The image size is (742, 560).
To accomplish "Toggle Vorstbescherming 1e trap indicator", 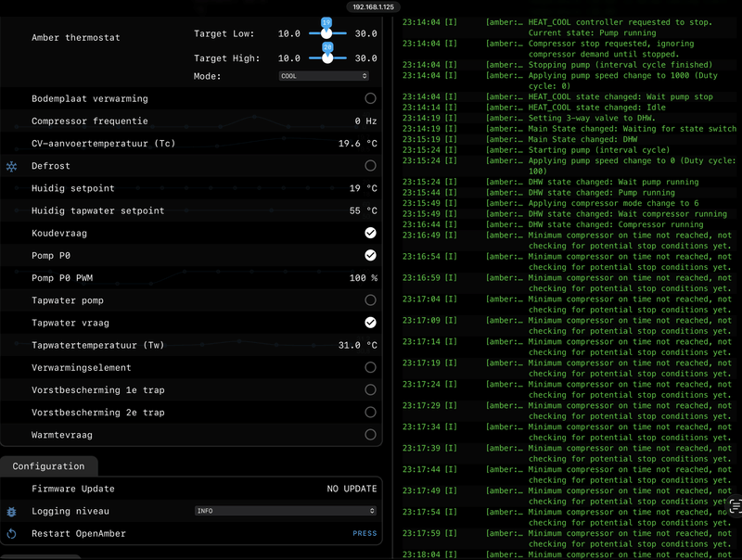I will pyautogui.click(x=370, y=389).
